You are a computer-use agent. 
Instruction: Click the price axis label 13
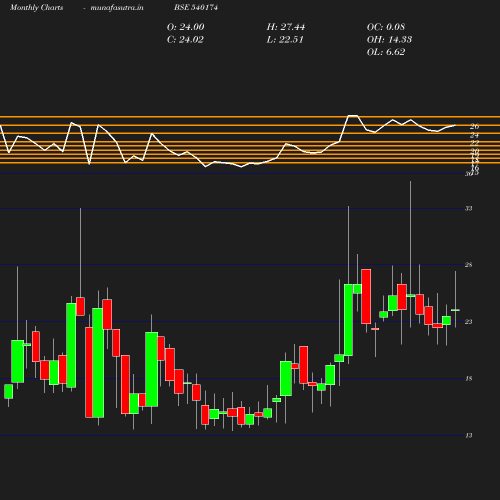coord(469,435)
